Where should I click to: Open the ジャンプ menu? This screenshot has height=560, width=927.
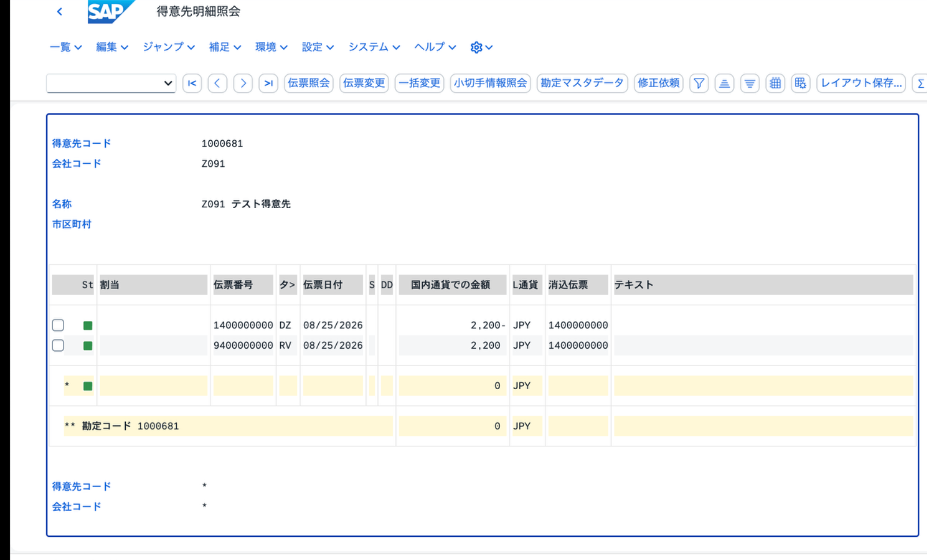click(x=169, y=47)
